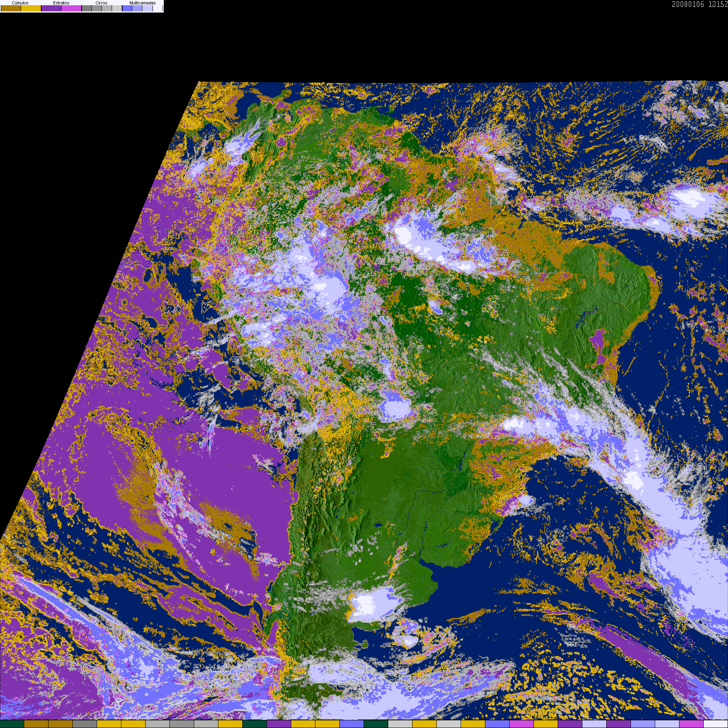The height and width of the screenshot is (728, 728).
Task: Click the darkest blue Multicamadas swatch
Action: coord(127,8)
